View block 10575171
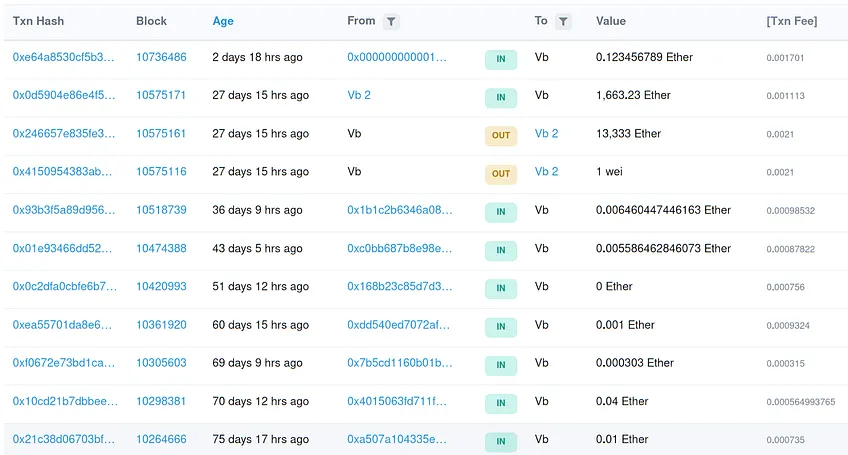 [161, 95]
